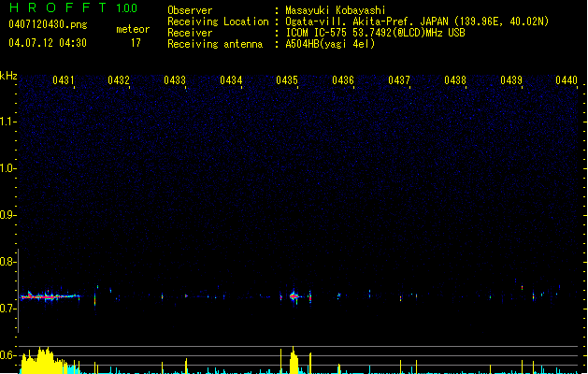The image size is (588, 374).
Task: Click the long meteor echo trace near 0431
Action: [50, 296]
